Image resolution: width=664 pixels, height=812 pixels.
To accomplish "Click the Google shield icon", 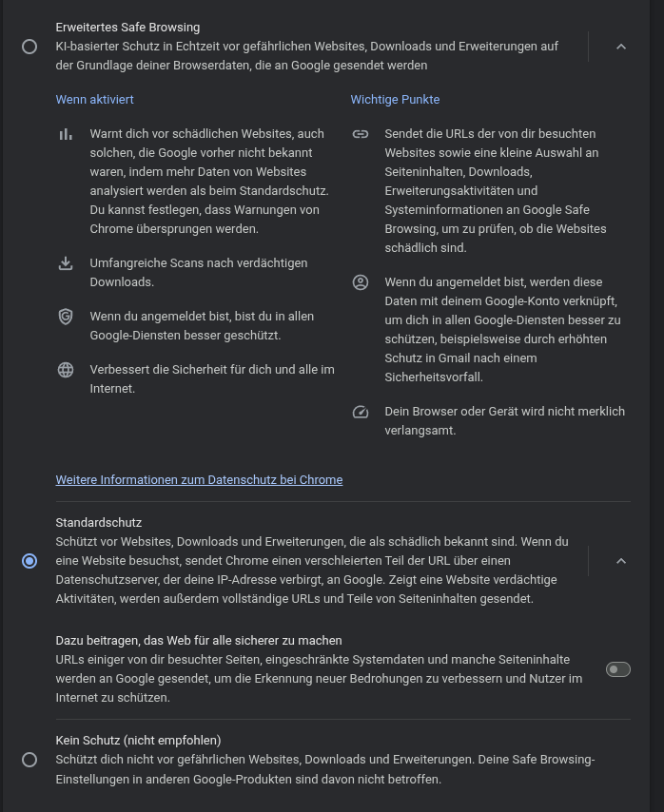I will pos(66,317).
